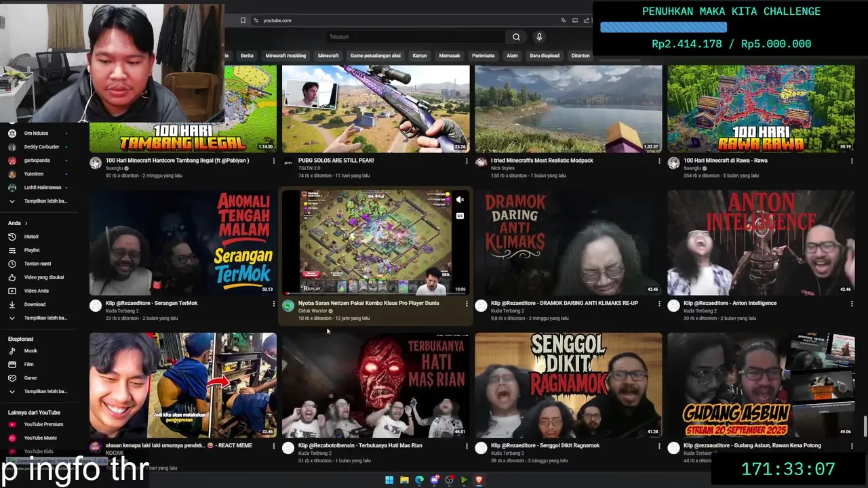
Task: Open 100 Hari Rawa Rawa thumbnail
Action: [761, 108]
